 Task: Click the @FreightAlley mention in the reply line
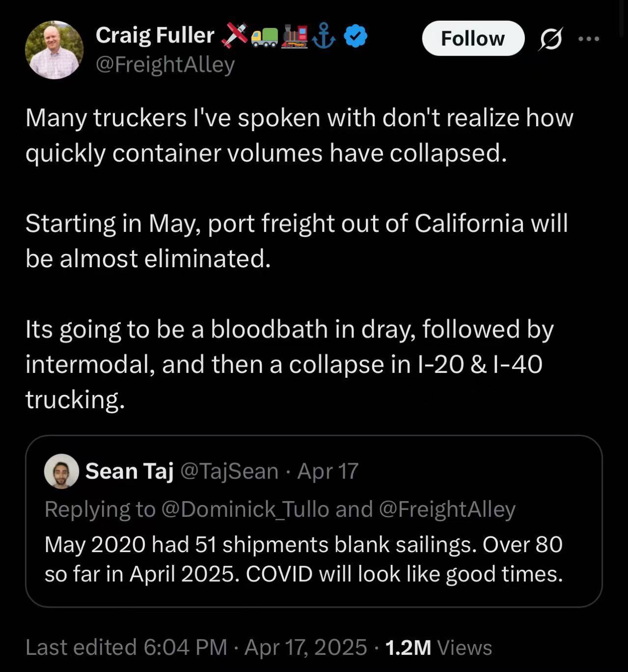pyautogui.click(x=447, y=509)
